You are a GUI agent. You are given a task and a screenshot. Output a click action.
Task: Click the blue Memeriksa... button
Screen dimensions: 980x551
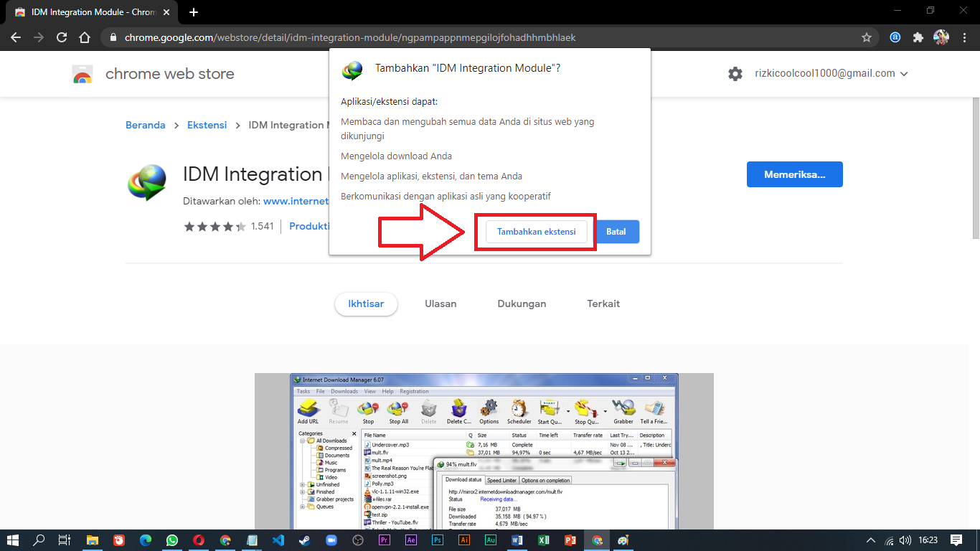pyautogui.click(x=794, y=174)
